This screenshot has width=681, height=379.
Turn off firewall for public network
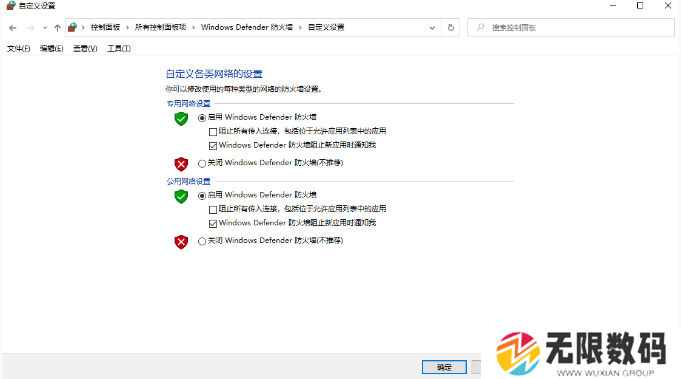(x=202, y=241)
